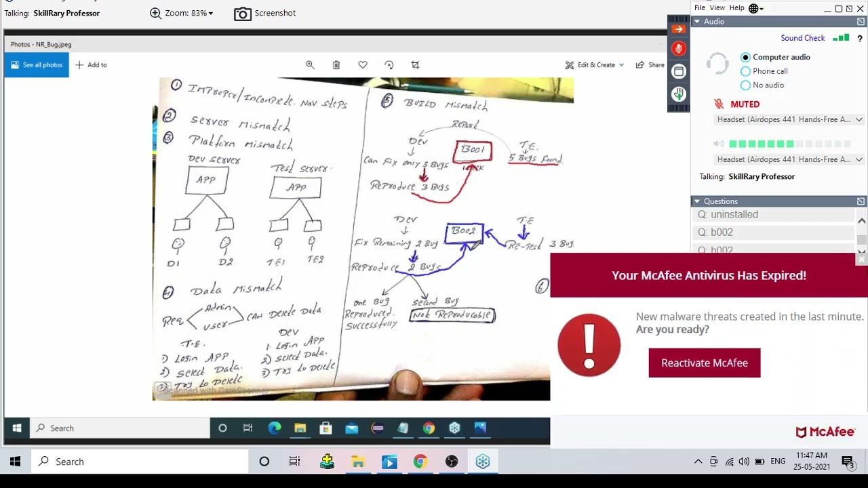868x488 pixels.
Task: Collapse the Questions section
Action: 696,201
